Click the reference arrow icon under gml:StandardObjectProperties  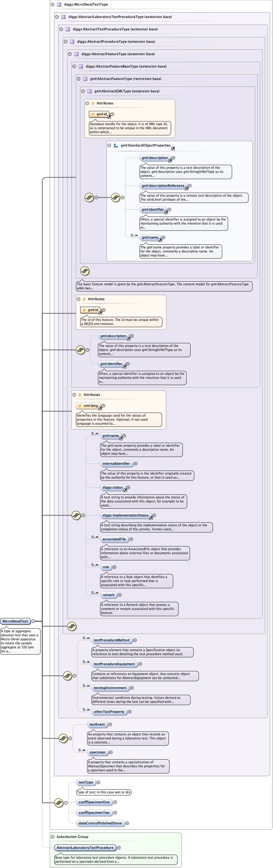pyautogui.click(x=173, y=149)
